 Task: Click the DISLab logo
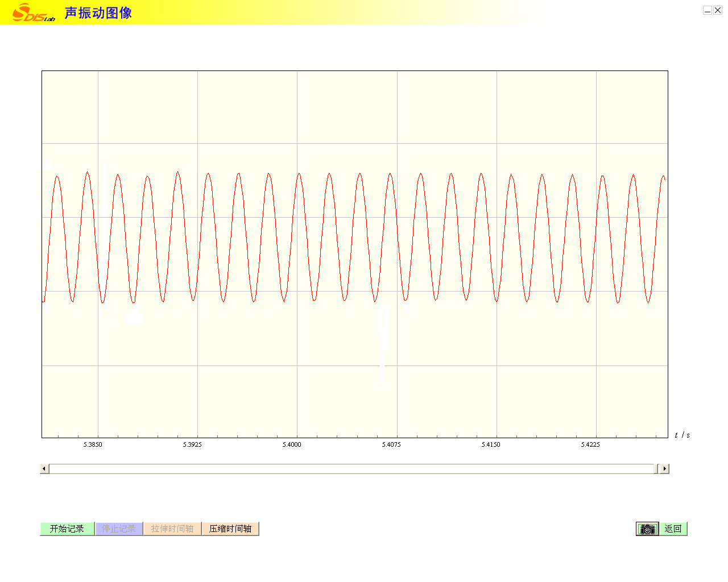tap(34, 13)
